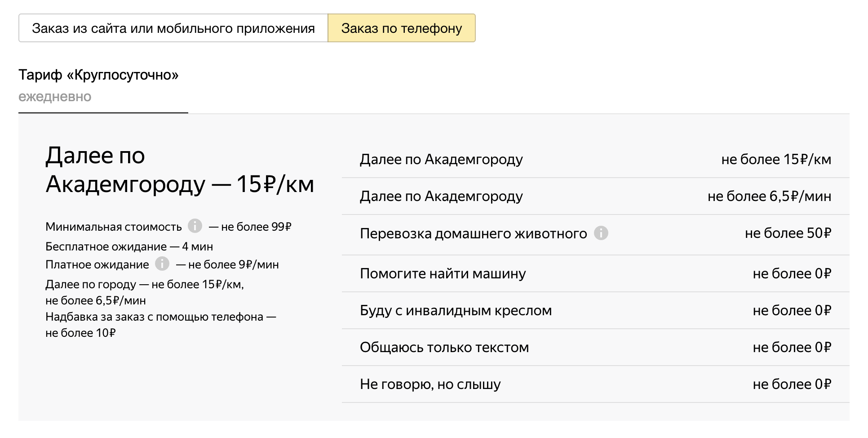Click 'Далее по городу — не более 15₽/км' line

(145, 284)
